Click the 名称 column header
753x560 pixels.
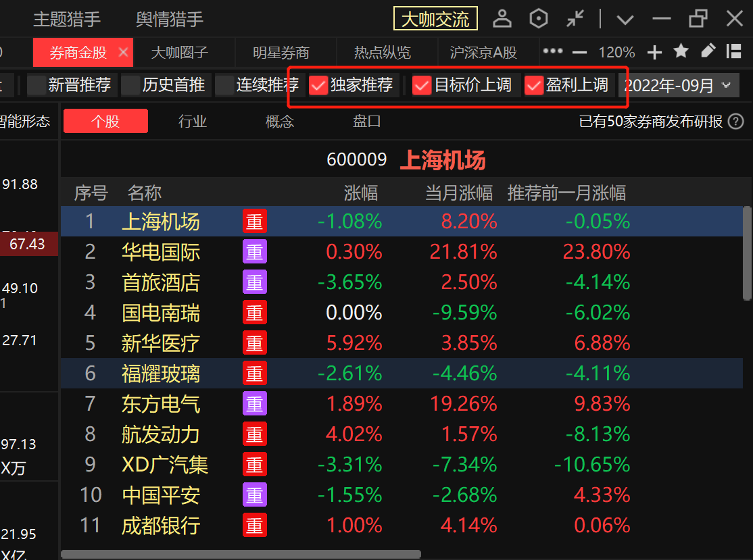point(144,193)
